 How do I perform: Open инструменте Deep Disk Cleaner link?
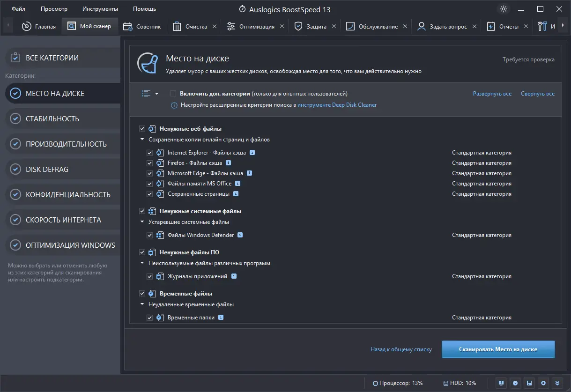pos(337,105)
